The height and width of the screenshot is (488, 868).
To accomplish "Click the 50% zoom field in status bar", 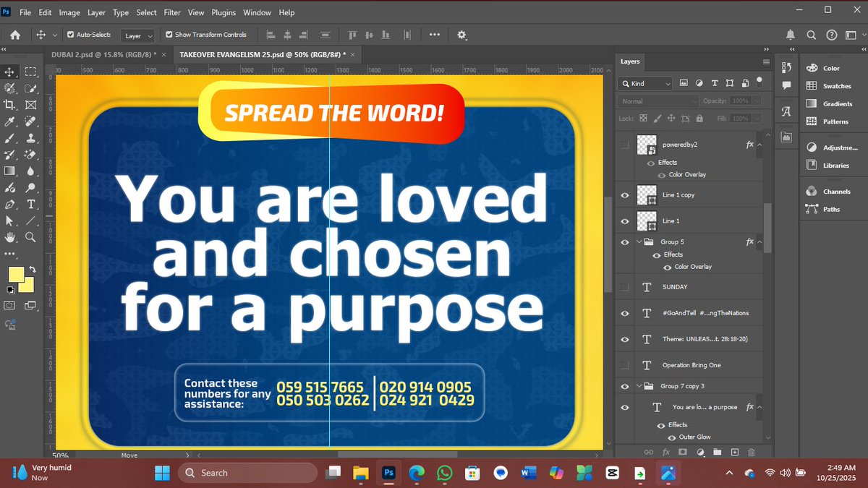I will (x=60, y=455).
